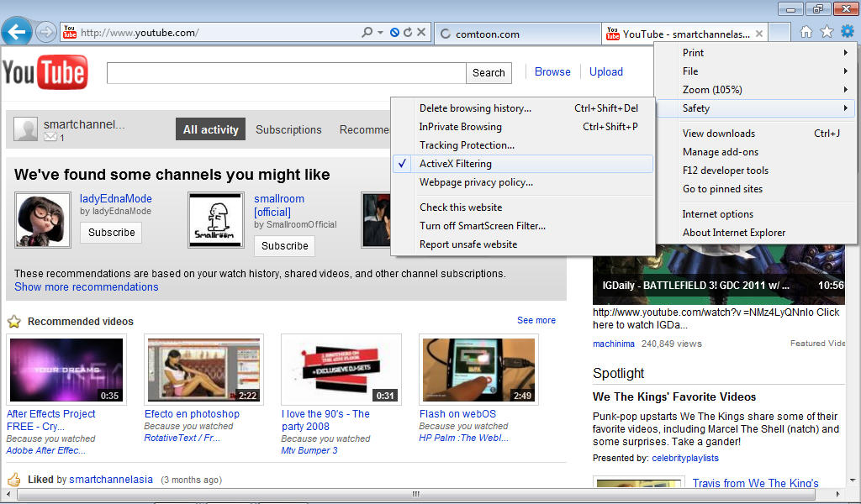The width and height of the screenshot is (861, 504).
Task: Choose View downloads from Tools menu
Action: (756, 134)
